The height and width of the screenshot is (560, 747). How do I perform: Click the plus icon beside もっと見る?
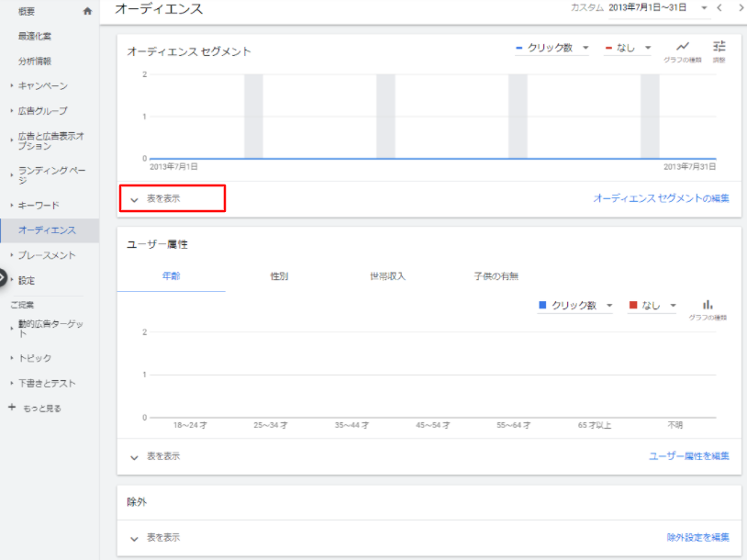(12, 408)
